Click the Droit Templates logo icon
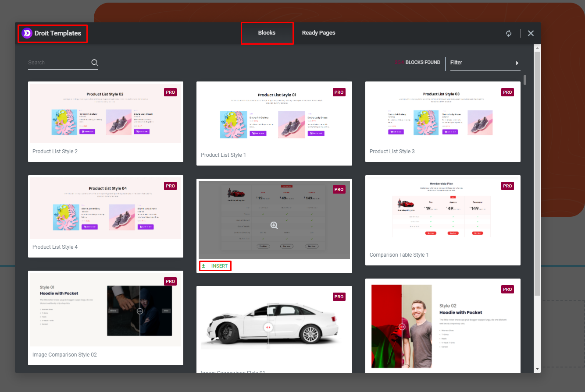This screenshot has width=585, height=392. [27, 33]
